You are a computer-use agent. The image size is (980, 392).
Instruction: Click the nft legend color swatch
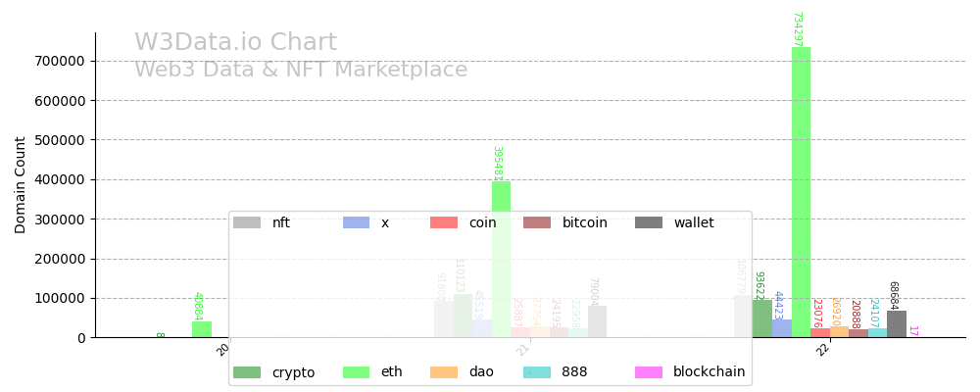tap(247, 223)
